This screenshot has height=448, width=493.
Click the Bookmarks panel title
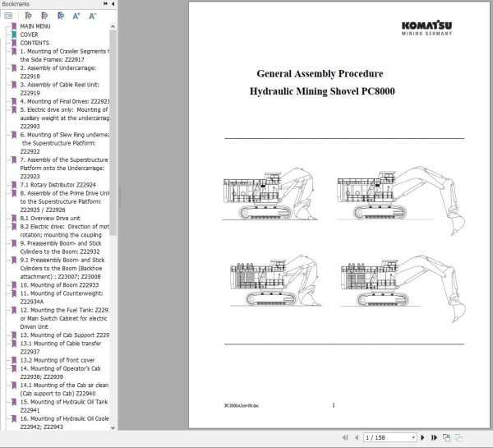16,4
